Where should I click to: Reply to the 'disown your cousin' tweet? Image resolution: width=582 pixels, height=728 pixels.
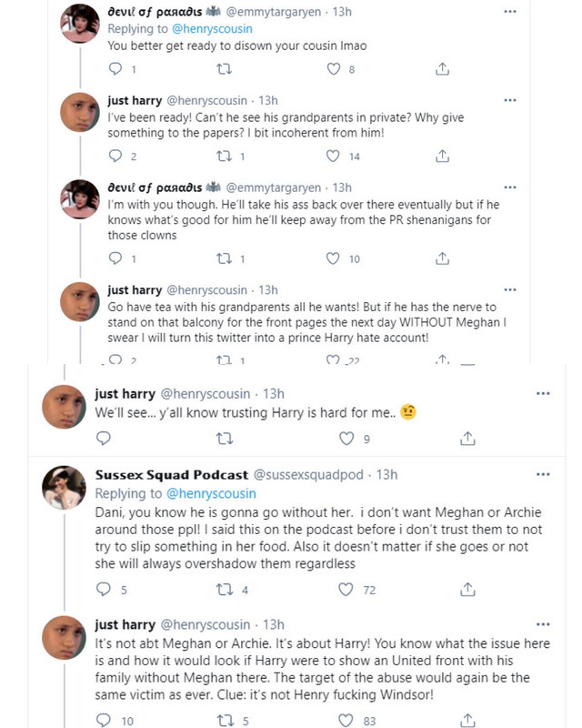115,69
